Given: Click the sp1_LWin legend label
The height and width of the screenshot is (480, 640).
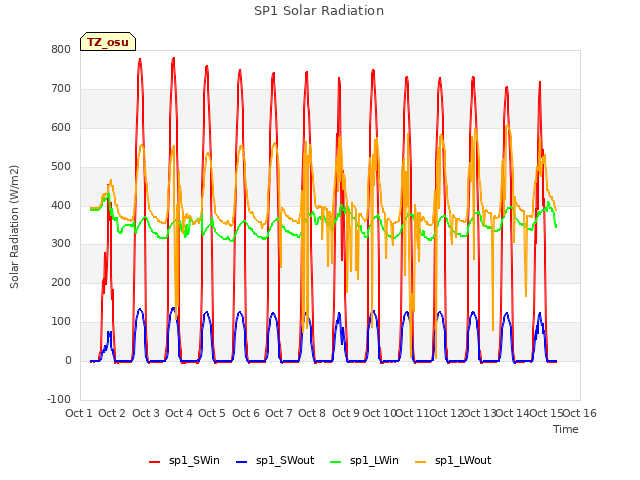Looking at the screenshot, I should [374, 460].
